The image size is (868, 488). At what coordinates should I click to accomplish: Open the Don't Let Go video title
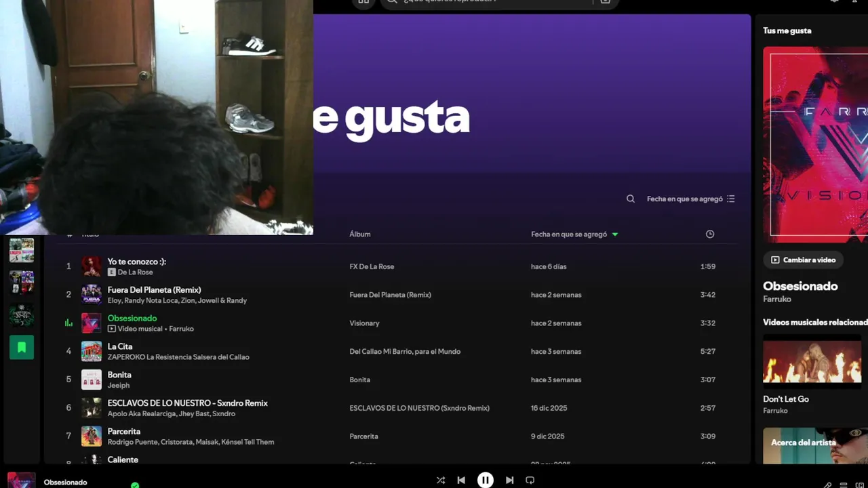(786, 399)
